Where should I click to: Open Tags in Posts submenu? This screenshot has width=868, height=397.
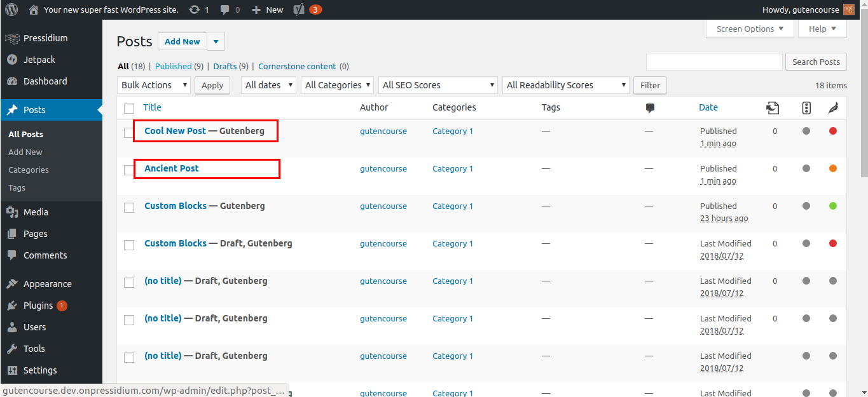click(17, 187)
